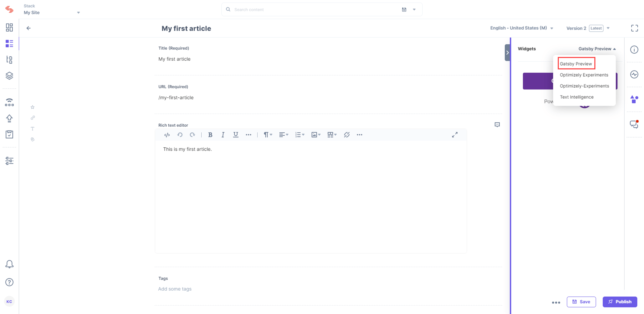Open the notifications bell icon
The image size is (644, 314).
(x=9, y=264)
